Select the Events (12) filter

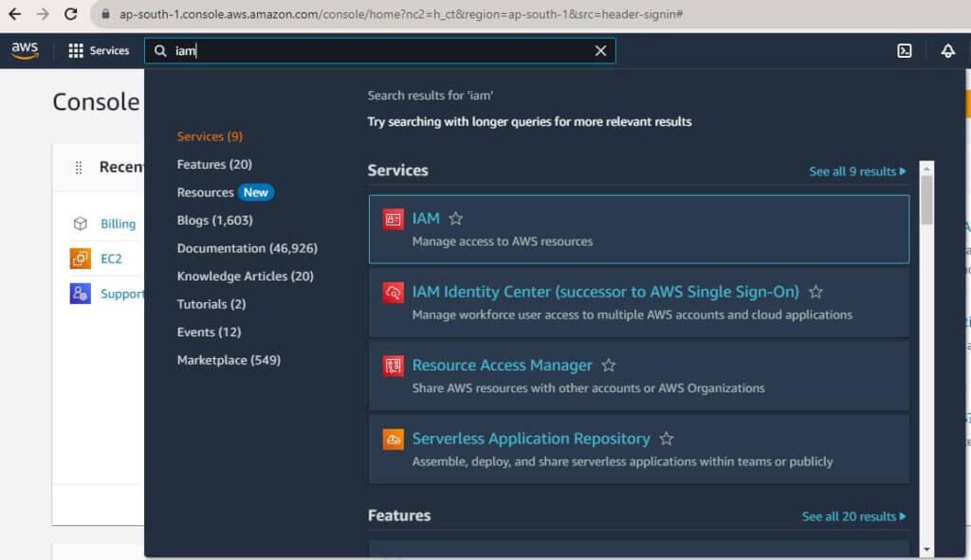click(209, 333)
